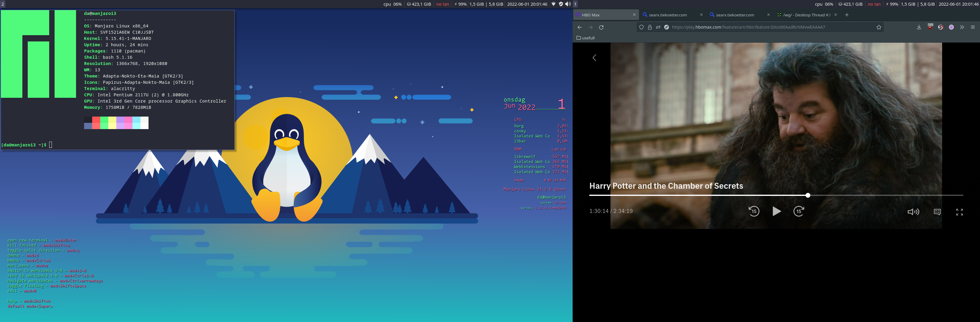Click left bar disk 423,1 GiB indicator
Viewport: 980px width, 322px height.
pyautogui.click(x=419, y=4)
